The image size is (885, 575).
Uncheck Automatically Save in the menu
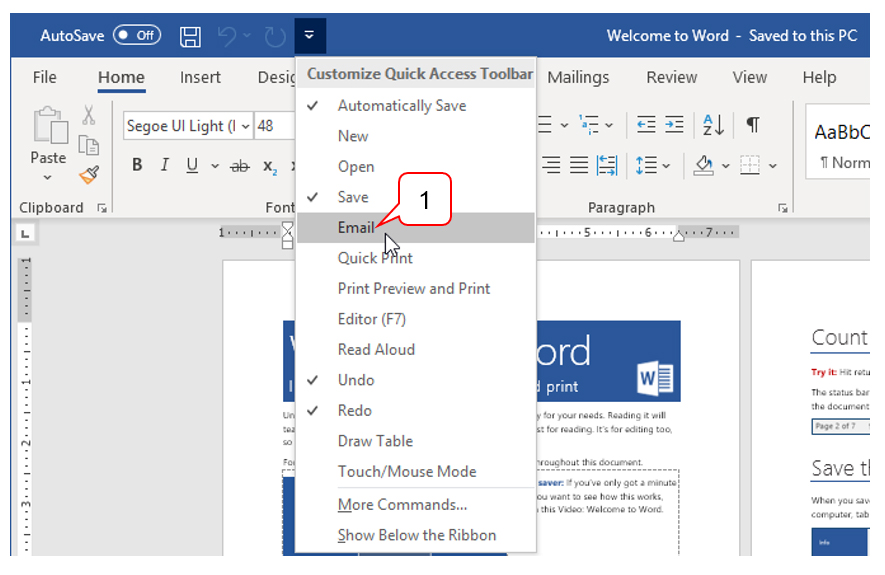(x=415, y=106)
